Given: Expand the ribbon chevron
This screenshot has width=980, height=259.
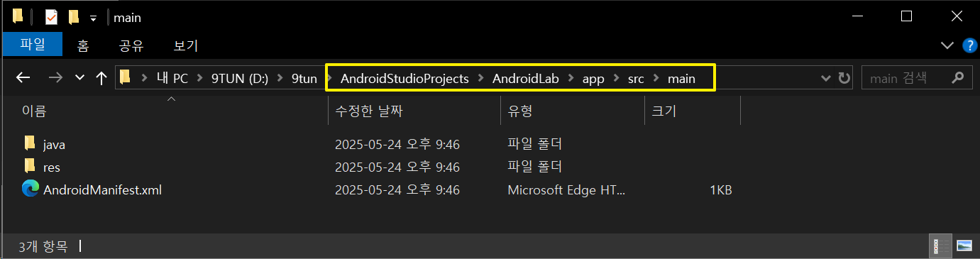Looking at the screenshot, I should coord(947,46).
